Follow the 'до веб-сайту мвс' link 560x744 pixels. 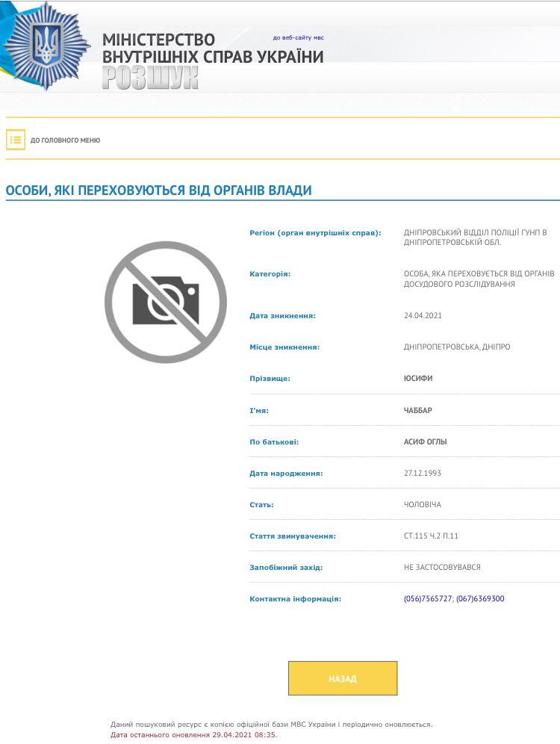(298, 37)
